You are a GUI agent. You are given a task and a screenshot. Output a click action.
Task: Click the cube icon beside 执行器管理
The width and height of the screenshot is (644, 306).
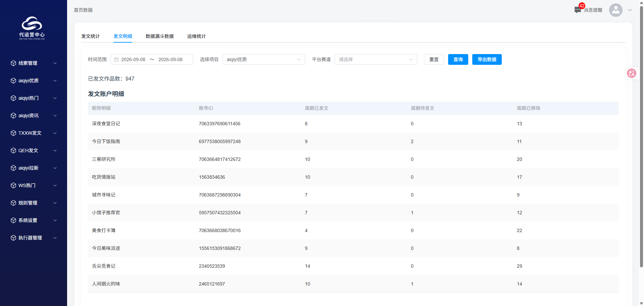pos(13,238)
